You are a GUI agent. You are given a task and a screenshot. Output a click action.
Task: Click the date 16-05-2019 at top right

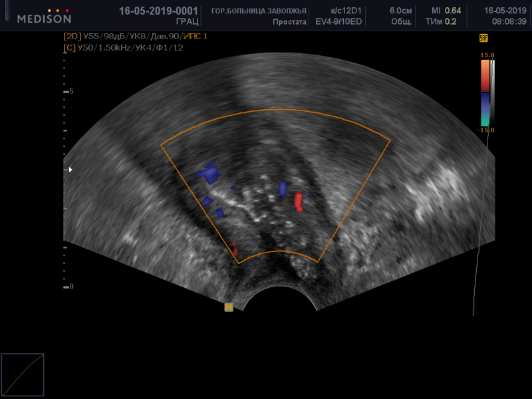tap(505, 11)
